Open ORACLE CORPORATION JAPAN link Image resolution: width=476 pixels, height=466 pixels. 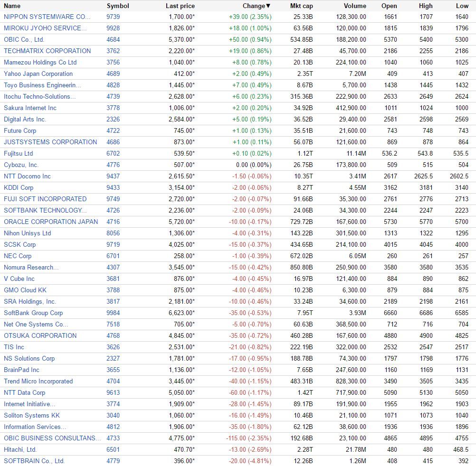click(x=51, y=222)
